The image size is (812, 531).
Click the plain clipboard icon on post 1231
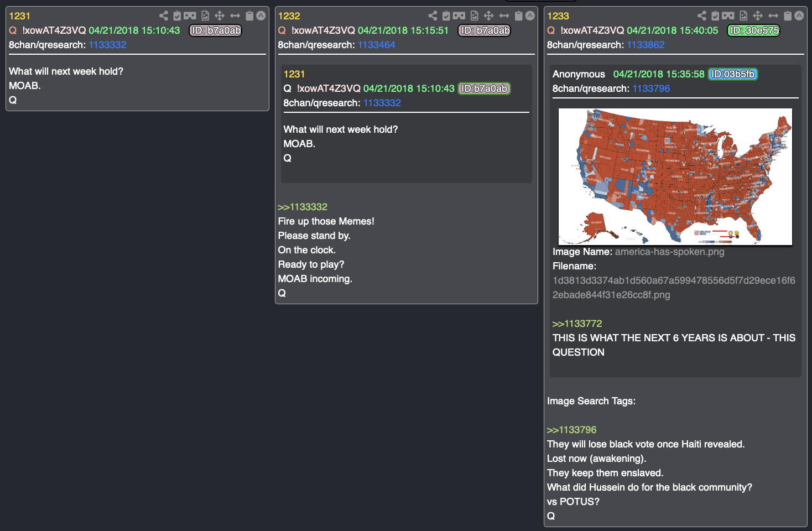click(x=249, y=15)
